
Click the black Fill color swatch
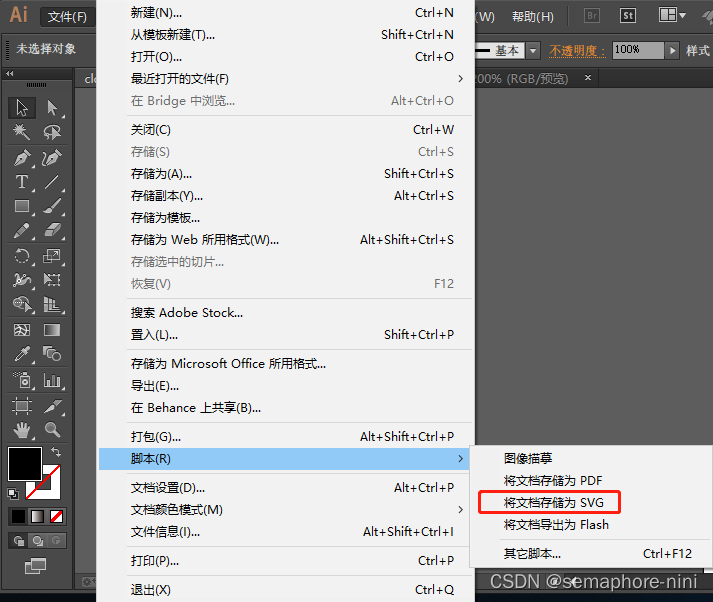coord(25,463)
